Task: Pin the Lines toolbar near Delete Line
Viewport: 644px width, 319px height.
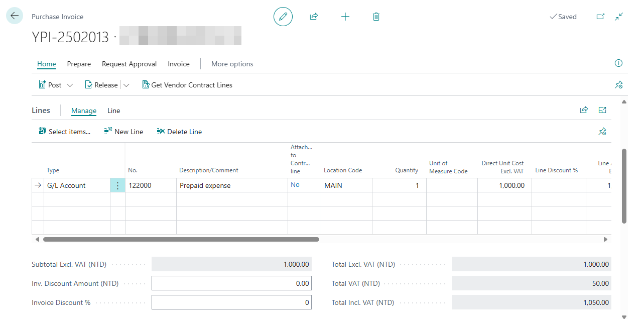Action: click(602, 132)
